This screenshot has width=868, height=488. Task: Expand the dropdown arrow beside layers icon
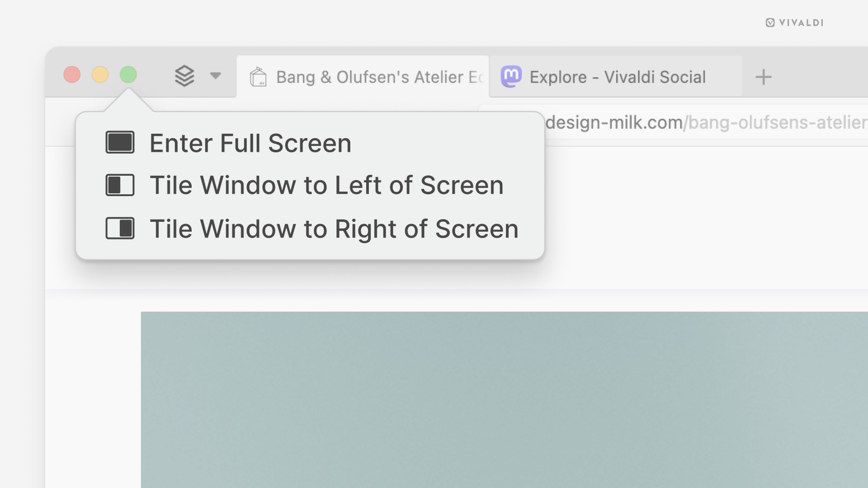216,75
